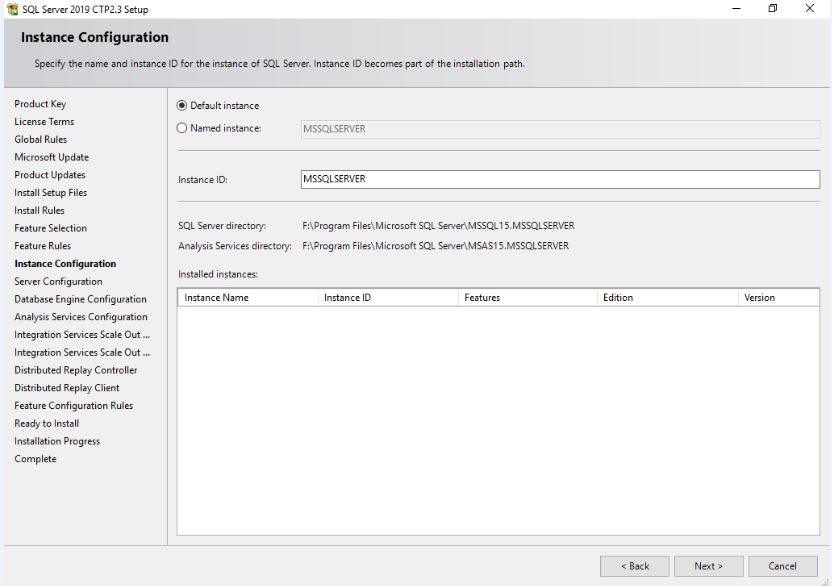Click the window resize grip
Viewport: 832px width, 586px height.
click(825, 582)
